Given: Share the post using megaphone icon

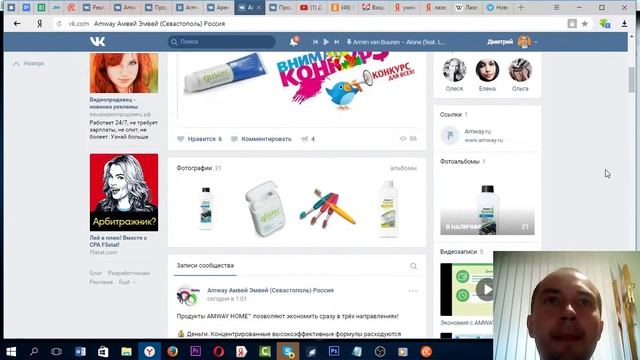Looking at the screenshot, I should (x=308, y=139).
